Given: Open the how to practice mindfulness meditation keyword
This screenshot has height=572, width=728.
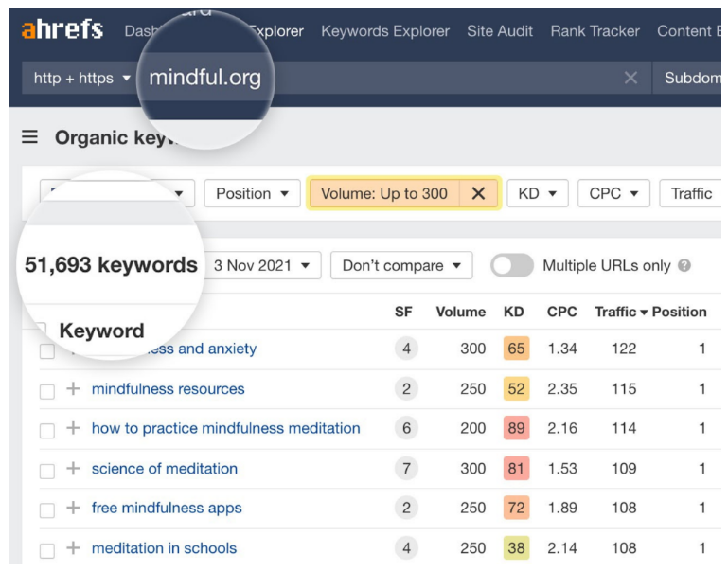Looking at the screenshot, I should click(225, 428).
